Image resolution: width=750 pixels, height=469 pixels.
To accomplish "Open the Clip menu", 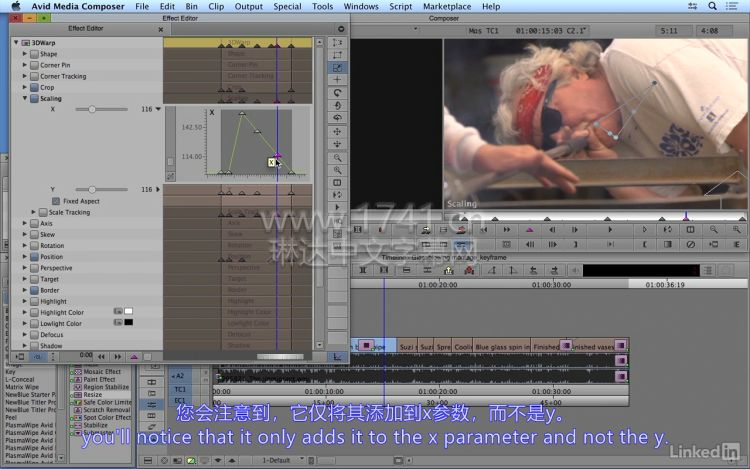I will (216, 6).
